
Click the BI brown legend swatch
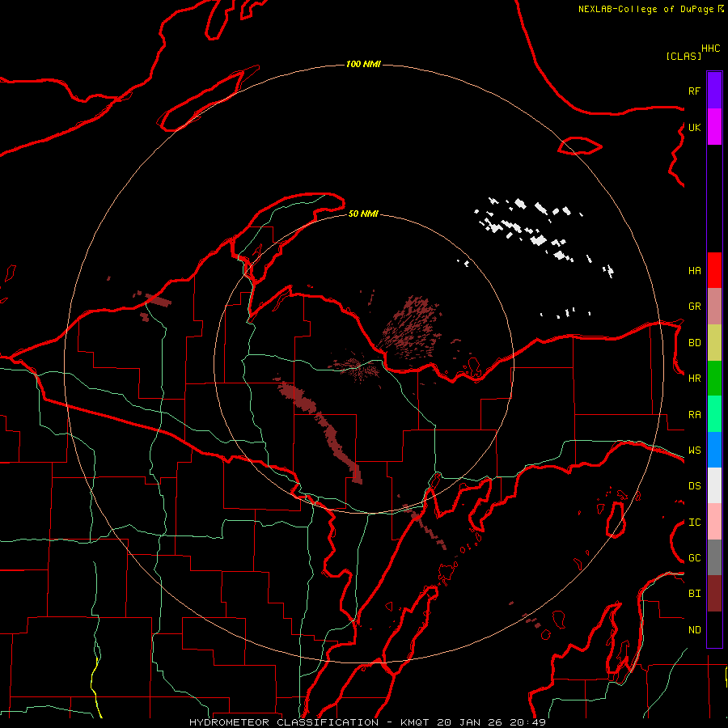[x=714, y=594]
